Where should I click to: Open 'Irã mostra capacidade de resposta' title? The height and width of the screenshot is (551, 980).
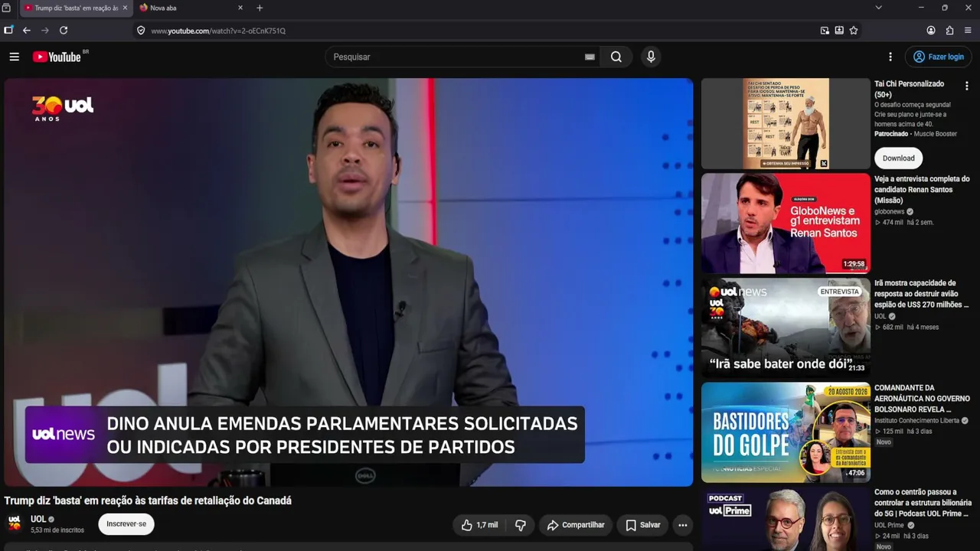922,294
